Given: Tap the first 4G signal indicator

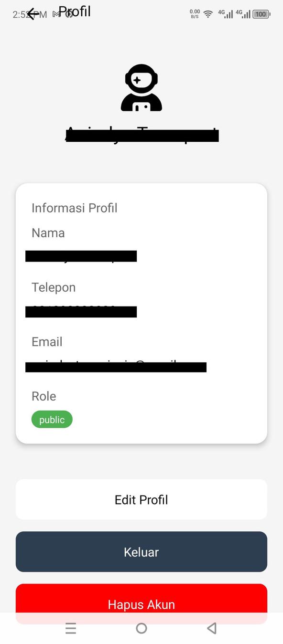Looking at the screenshot, I should pyautogui.click(x=225, y=14).
